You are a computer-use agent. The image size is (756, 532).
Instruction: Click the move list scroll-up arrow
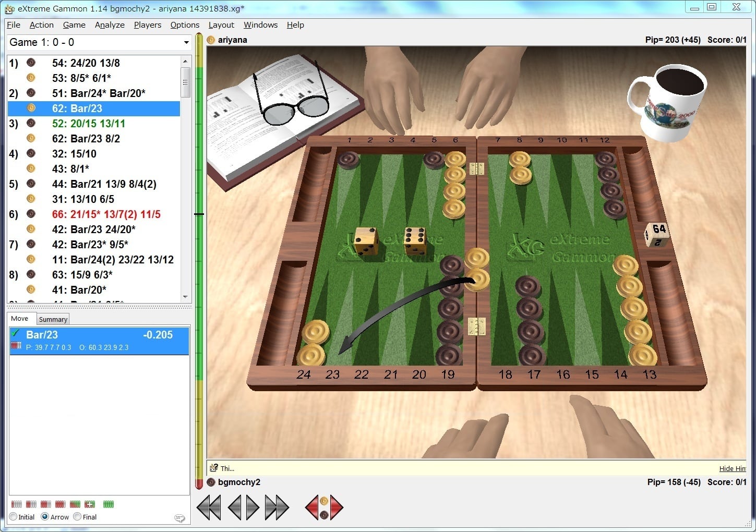point(185,62)
